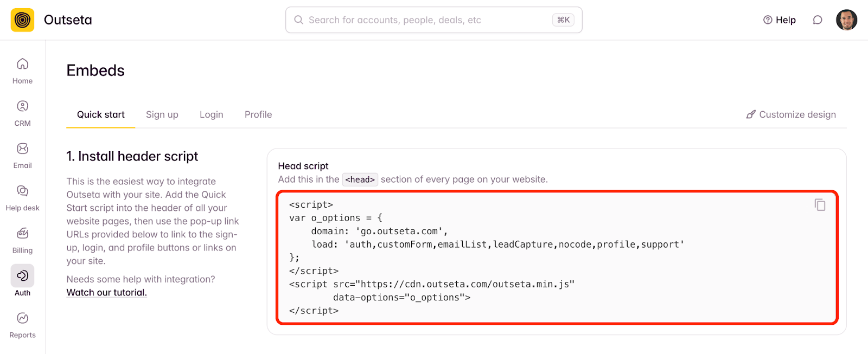Select Billing in the sidebar

tap(22, 241)
